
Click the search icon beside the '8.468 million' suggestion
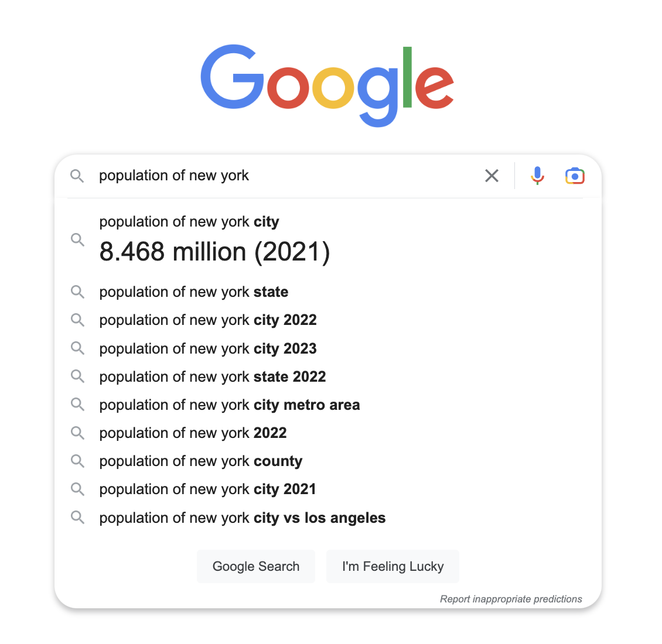(77, 239)
